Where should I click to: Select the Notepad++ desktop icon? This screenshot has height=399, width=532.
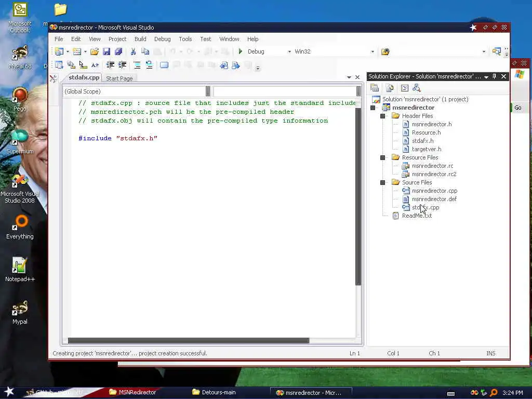(x=20, y=270)
